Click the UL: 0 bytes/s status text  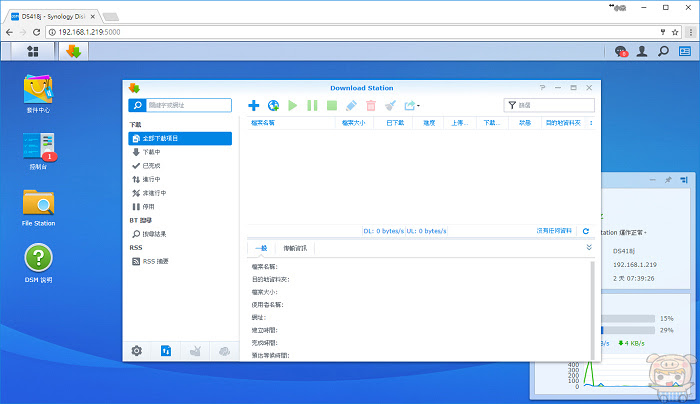click(x=426, y=231)
